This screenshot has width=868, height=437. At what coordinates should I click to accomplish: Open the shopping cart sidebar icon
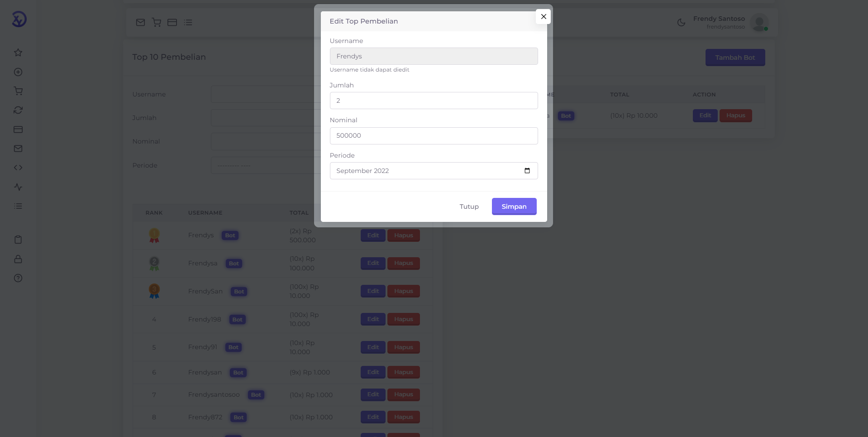coord(18,91)
